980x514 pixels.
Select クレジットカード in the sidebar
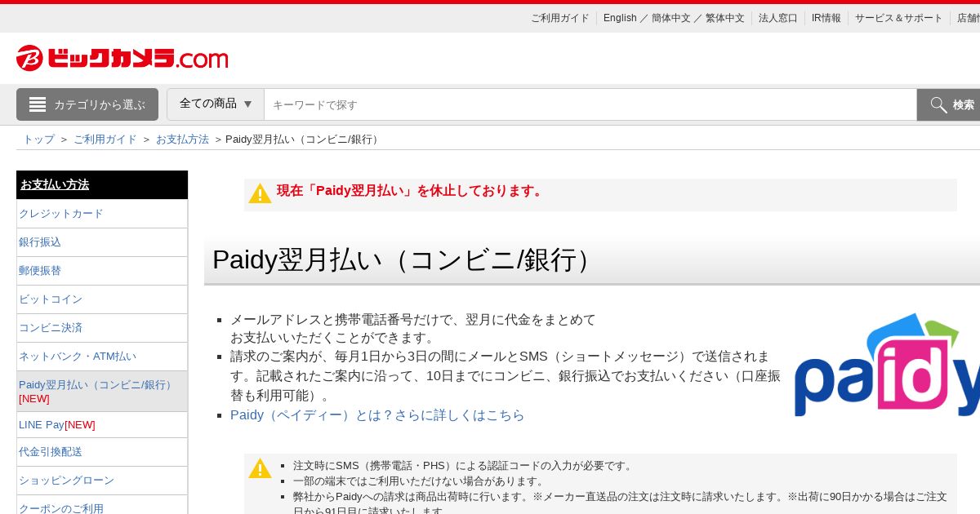tap(102, 214)
